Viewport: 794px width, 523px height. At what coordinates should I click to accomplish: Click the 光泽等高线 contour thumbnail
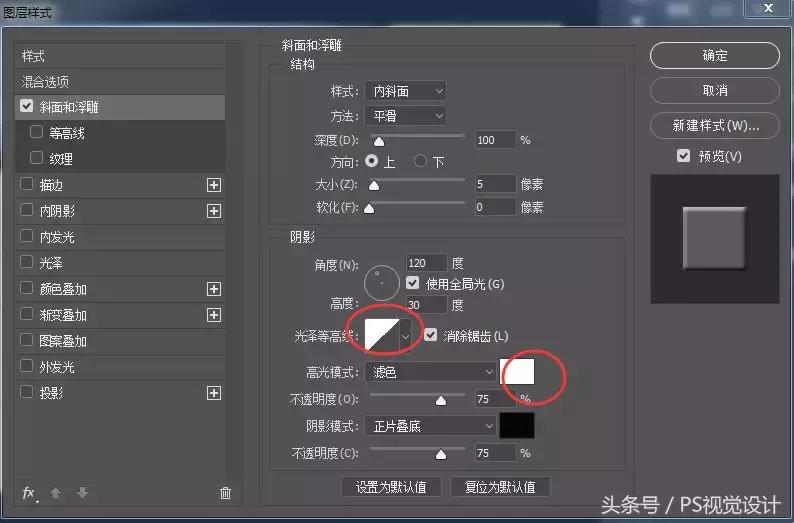(x=382, y=336)
